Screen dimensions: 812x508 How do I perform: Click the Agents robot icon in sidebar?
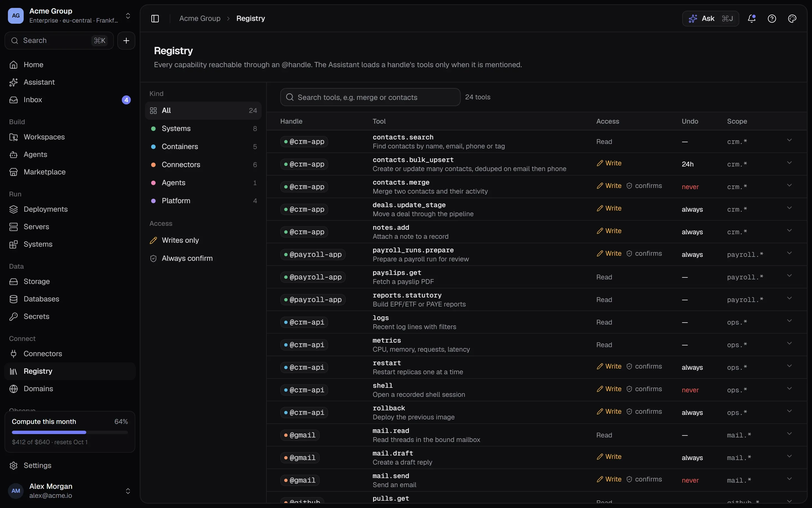tap(14, 155)
